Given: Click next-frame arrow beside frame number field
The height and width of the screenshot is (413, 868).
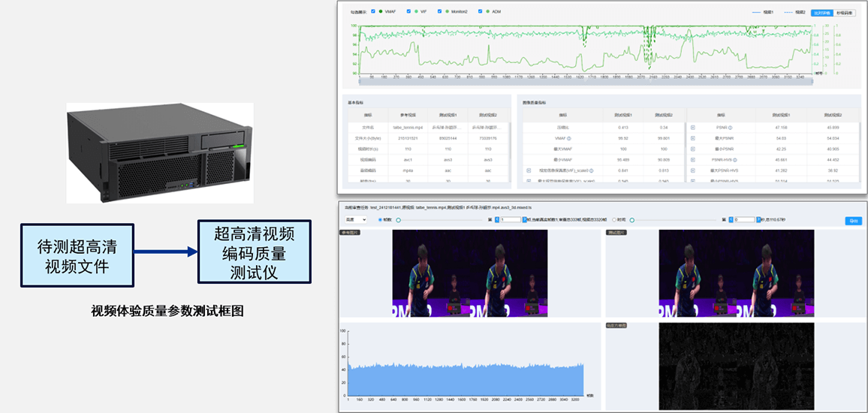Looking at the screenshot, I should click(526, 220).
